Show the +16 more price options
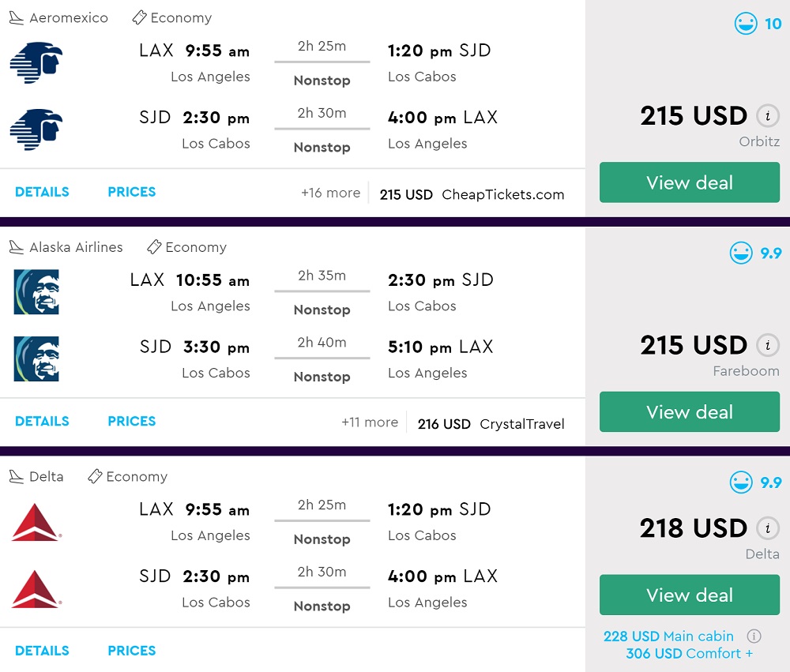The width and height of the screenshot is (790, 672). click(x=330, y=193)
